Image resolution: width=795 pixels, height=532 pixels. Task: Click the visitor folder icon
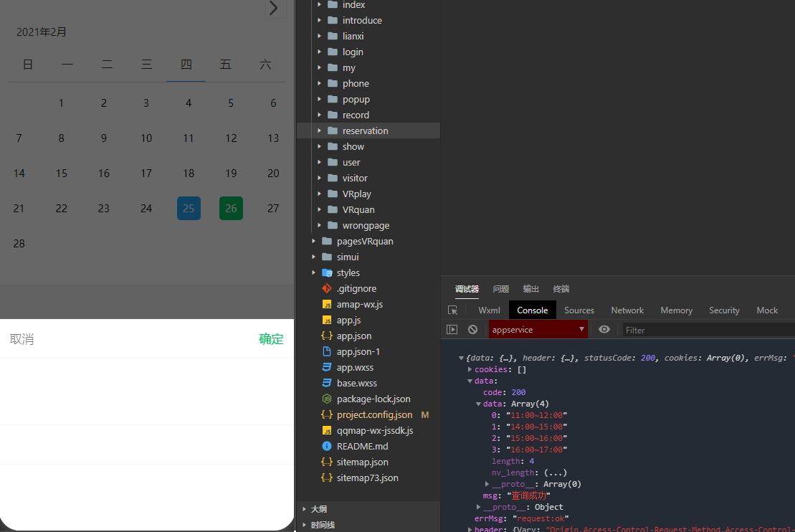[x=333, y=178]
